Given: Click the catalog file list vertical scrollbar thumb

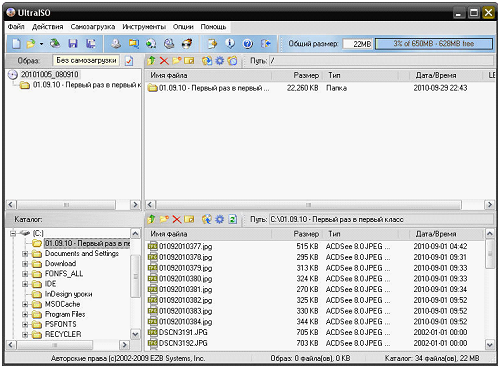Looking at the screenshot, I should (x=490, y=254).
